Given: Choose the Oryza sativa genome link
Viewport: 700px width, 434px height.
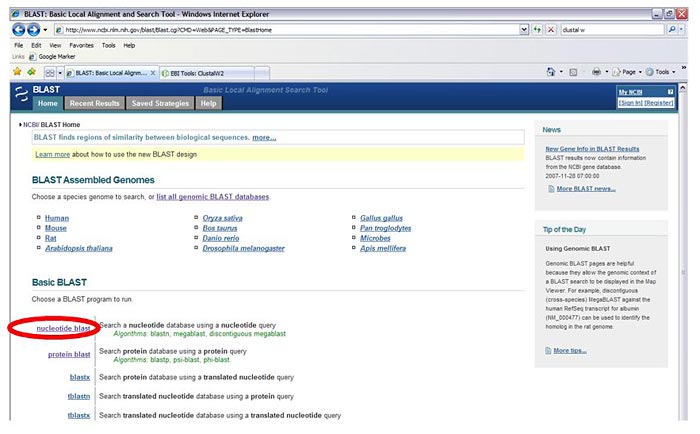Looking at the screenshot, I should 222,218.
